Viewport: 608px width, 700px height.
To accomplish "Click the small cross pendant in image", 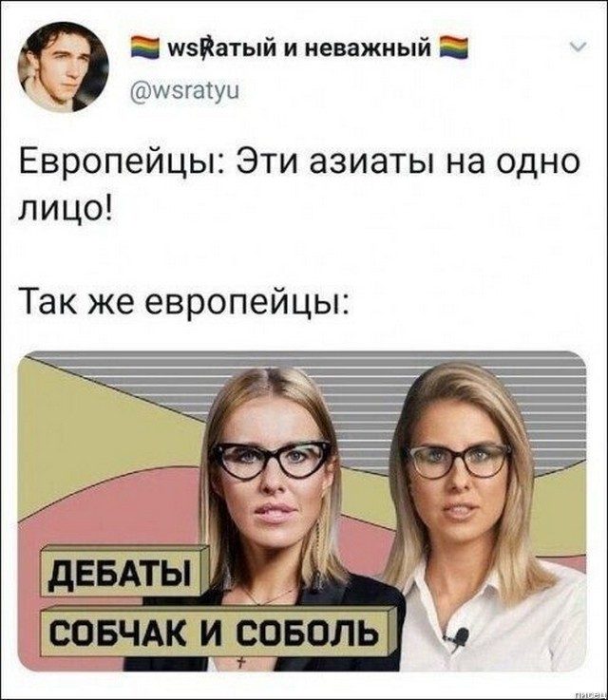I will tap(243, 663).
